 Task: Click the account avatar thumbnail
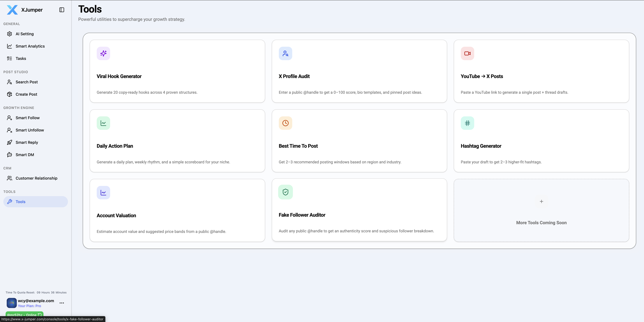pos(11,303)
